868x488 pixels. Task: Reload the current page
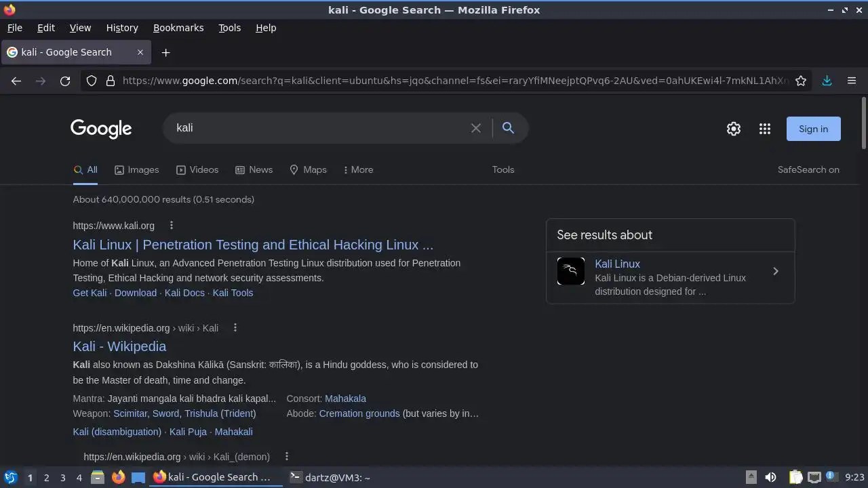pos(65,81)
